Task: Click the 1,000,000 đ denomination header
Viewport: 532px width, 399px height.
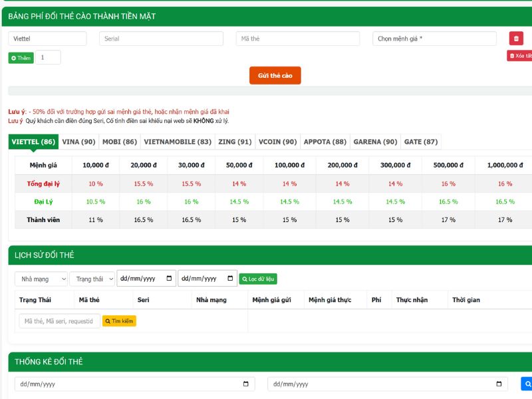Action: point(505,165)
